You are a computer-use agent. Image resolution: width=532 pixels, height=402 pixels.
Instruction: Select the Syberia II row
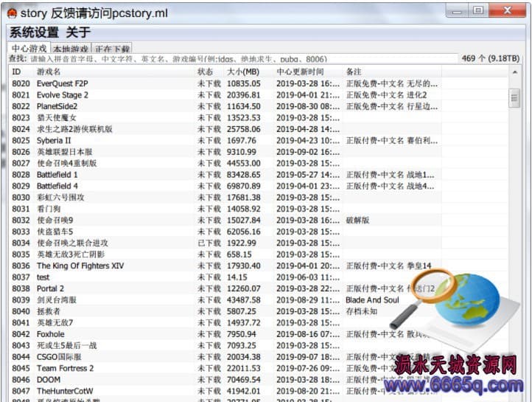coord(259,141)
